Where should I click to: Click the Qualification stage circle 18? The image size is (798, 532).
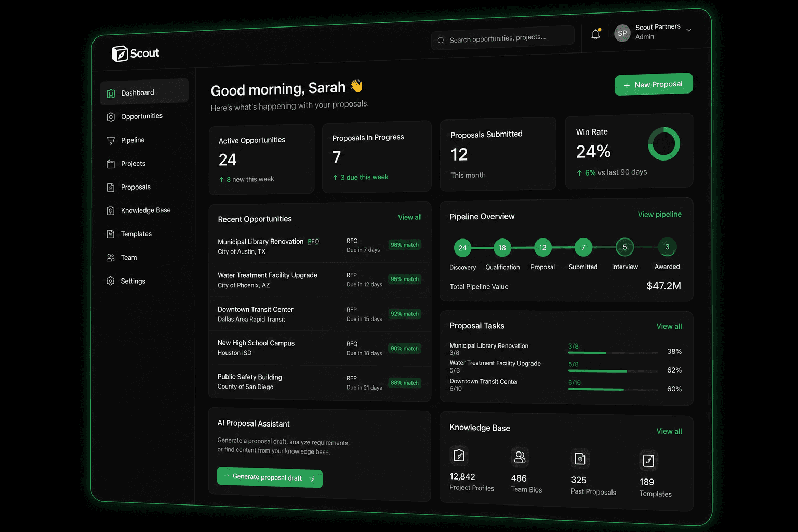pyautogui.click(x=502, y=248)
